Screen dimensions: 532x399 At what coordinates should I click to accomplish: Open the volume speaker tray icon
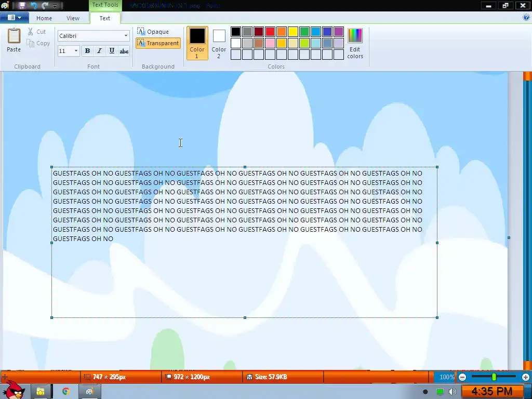point(453,392)
